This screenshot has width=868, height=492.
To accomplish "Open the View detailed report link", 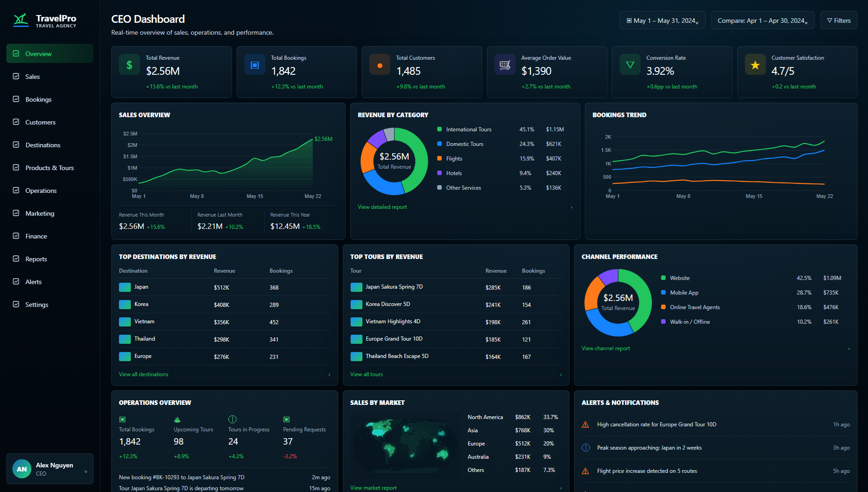I will click(382, 207).
